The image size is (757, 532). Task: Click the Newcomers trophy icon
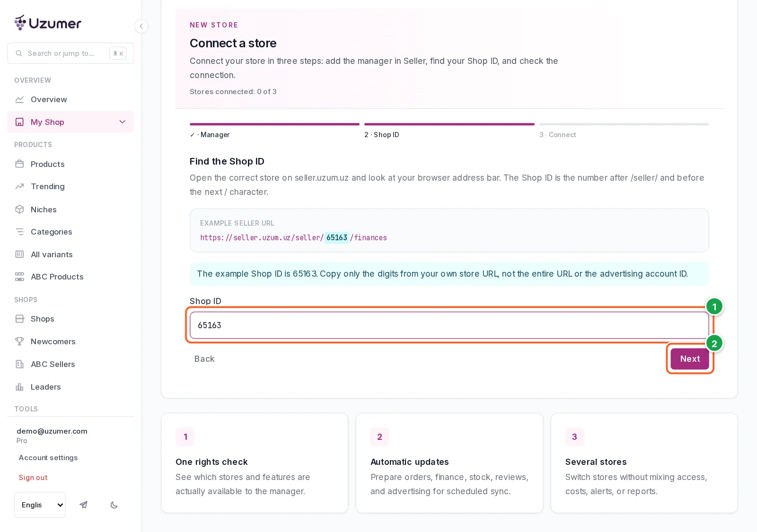point(19,341)
